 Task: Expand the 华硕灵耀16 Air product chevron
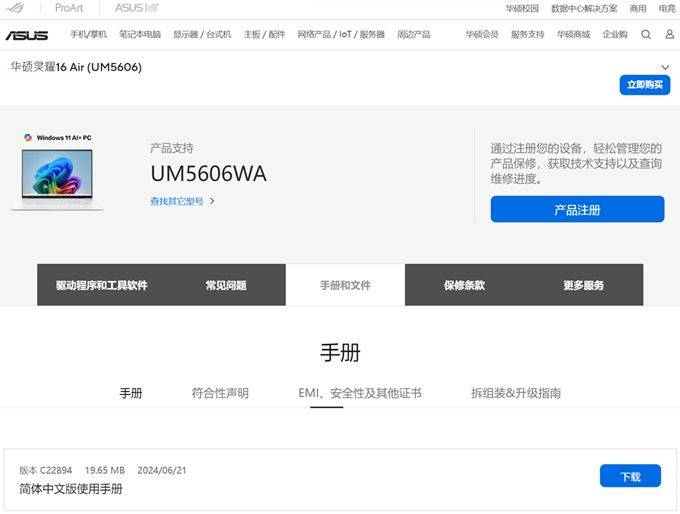tap(665, 67)
